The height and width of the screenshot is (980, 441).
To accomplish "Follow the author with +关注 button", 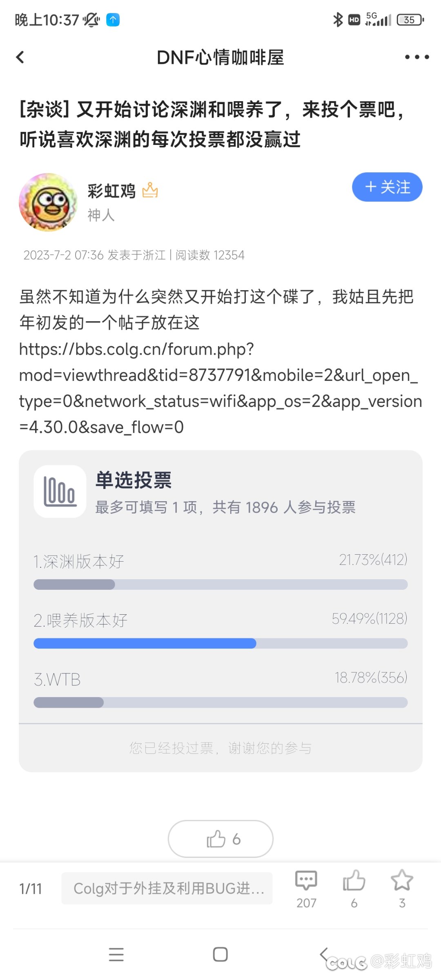I will (x=387, y=187).
